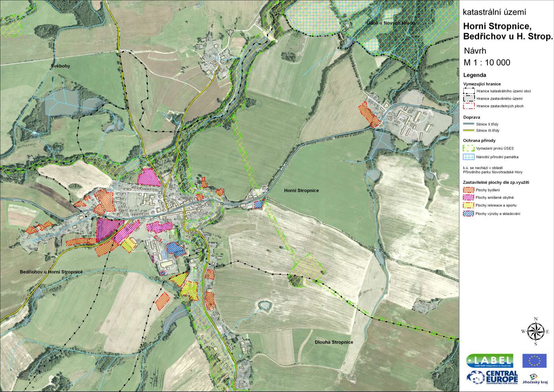
Task: Click the 'Horní Stropnice' label on the map
Action: point(301,190)
